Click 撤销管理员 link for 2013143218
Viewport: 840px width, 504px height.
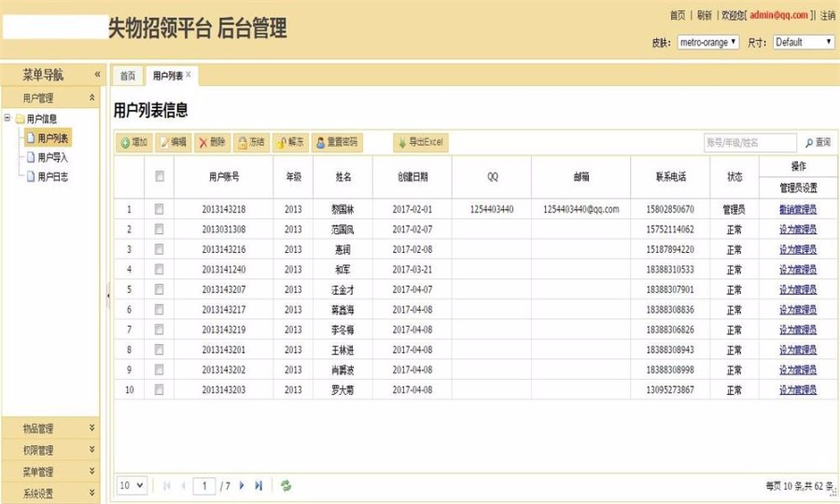click(798, 209)
